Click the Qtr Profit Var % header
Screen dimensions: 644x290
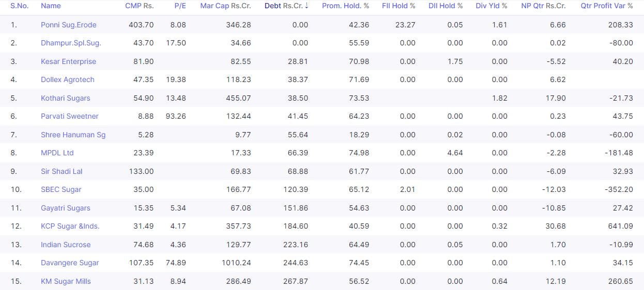pyautogui.click(x=606, y=6)
